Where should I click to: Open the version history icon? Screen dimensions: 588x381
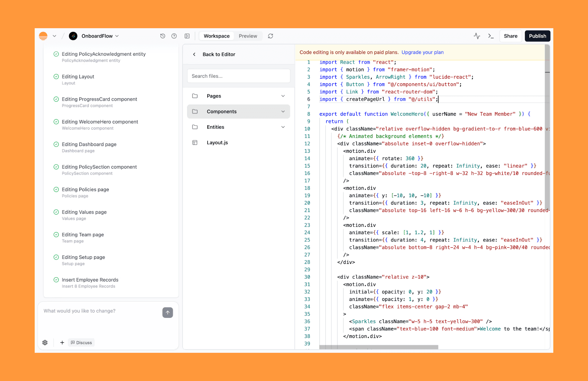coord(163,36)
